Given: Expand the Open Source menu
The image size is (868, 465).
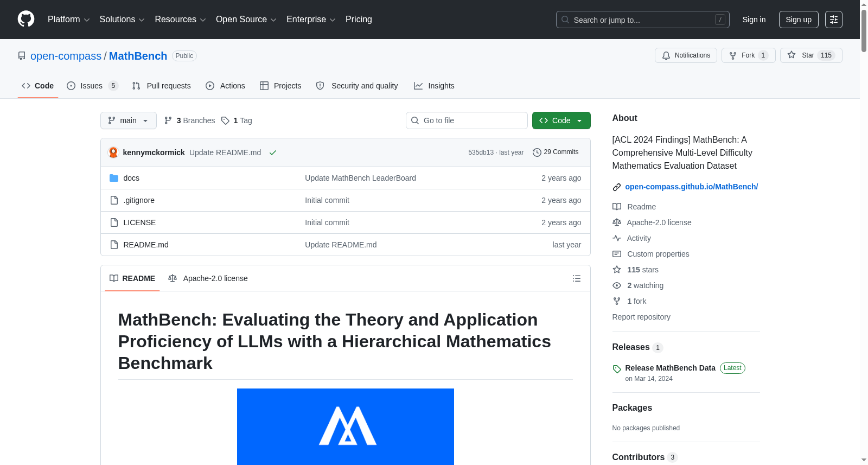Looking at the screenshot, I should (x=246, y=20).
